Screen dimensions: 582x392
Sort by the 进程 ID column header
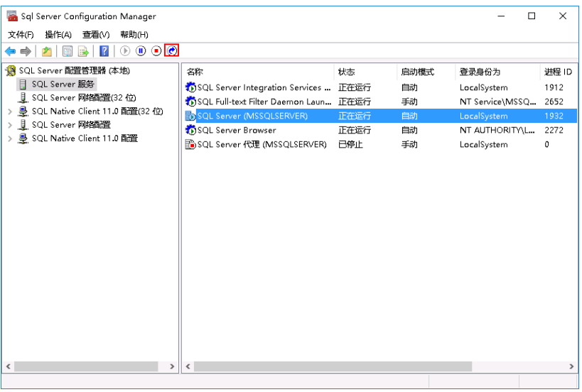[559, 72]
